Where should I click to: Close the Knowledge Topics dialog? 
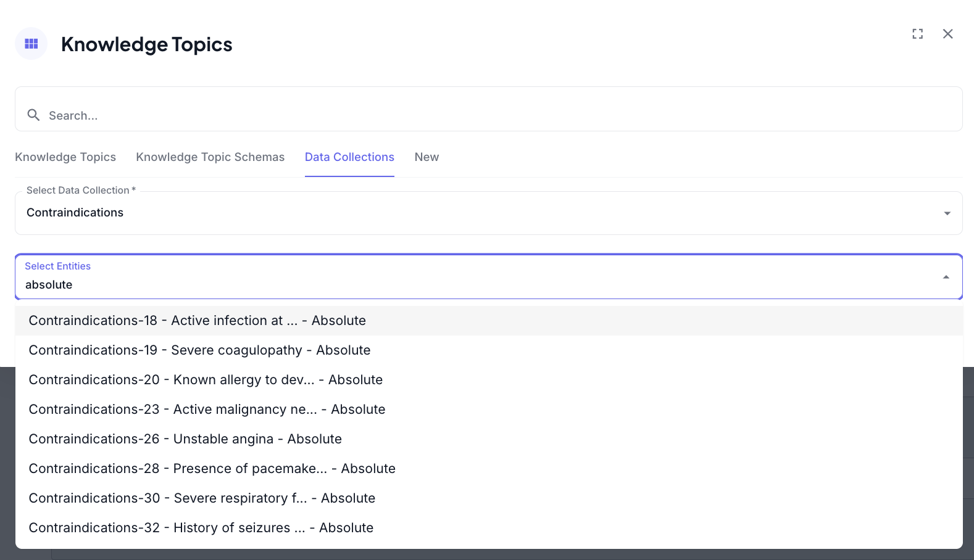tap(947, 34)
